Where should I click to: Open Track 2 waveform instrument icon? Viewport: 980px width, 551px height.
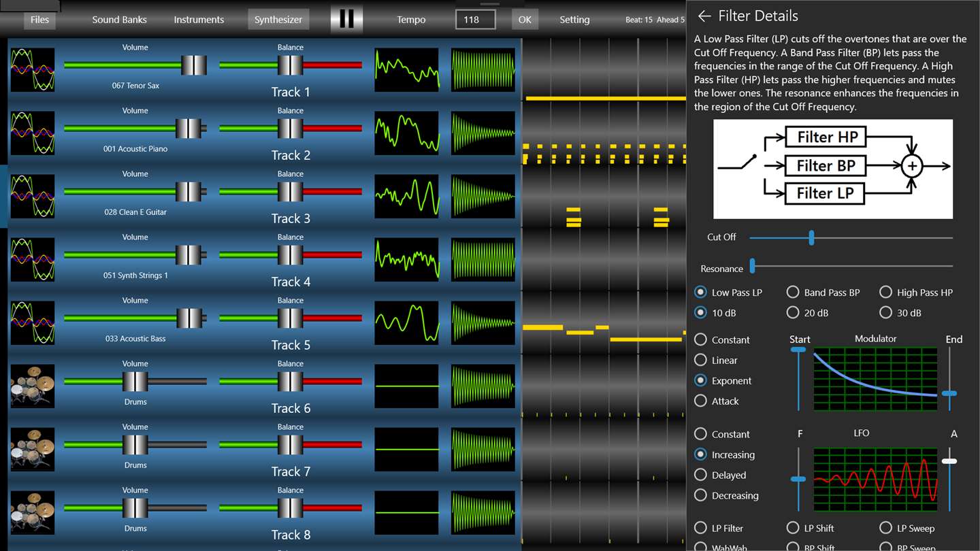click(33, 133)
